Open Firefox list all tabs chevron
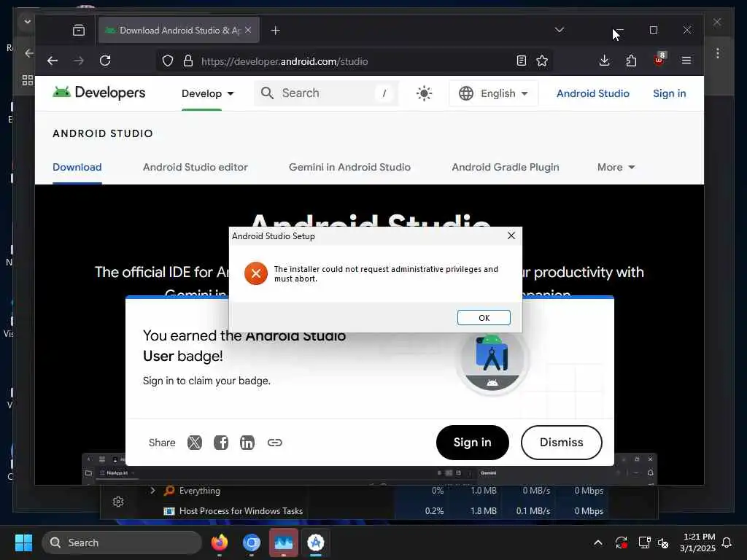Screen dimensions: 747x560 tap(560, 30)
